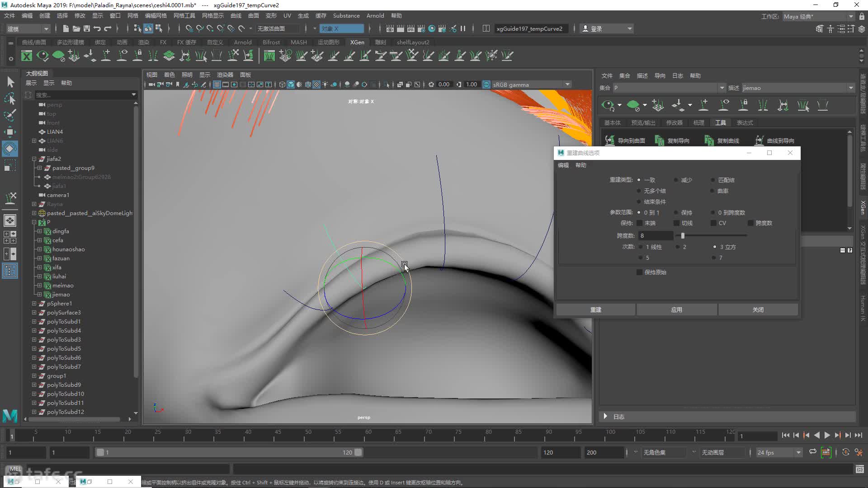The height and width of the screenshot is (488, 868).
Task: Click the XGen preview eye icon on shelf
Action: pyautogui.click(x=42, y=56)
